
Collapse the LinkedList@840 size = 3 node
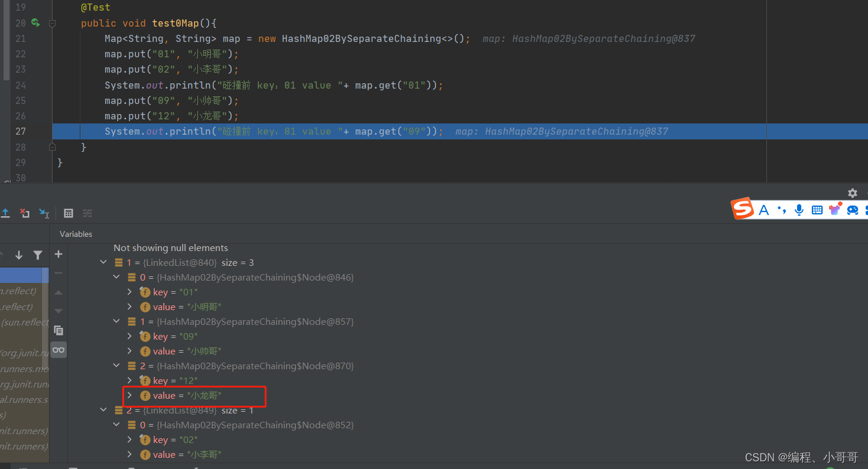(103, 262)
